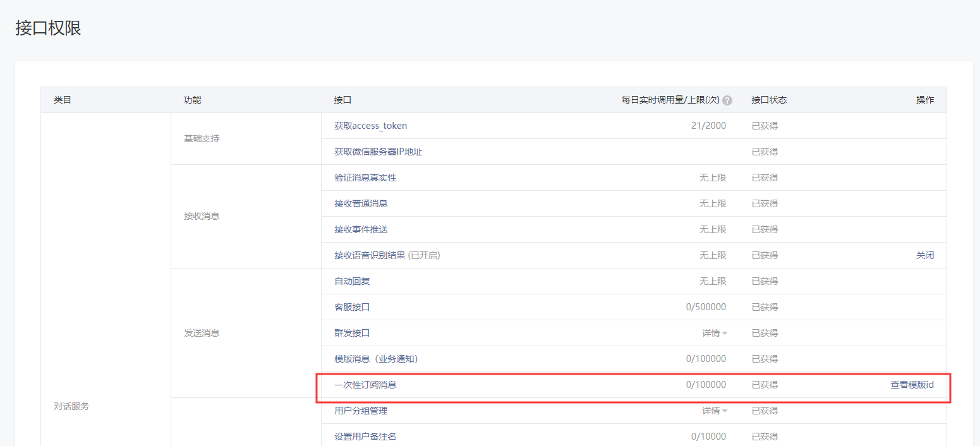
Task: Select 接收事件推送 interface text
Action: (x=361, y=229)
